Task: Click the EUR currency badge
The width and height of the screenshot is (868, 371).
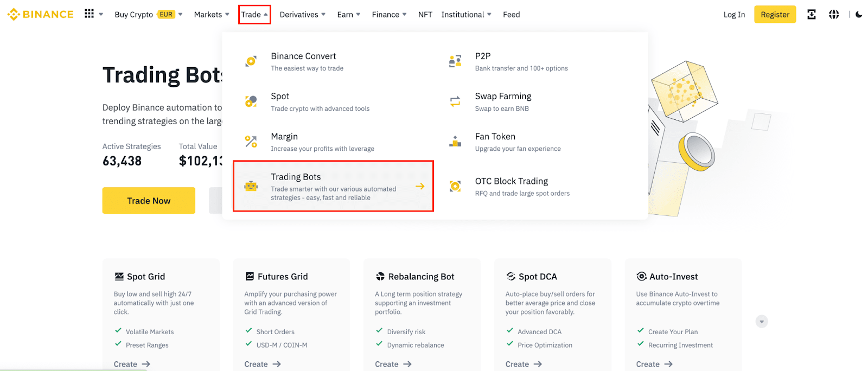Action: coord(166,15)
